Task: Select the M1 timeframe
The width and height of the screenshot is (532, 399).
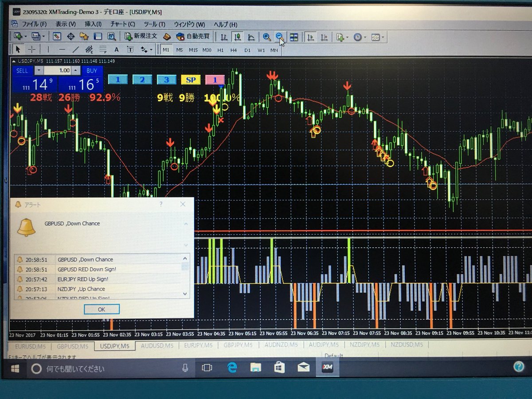Action: (x=166, y=50)
